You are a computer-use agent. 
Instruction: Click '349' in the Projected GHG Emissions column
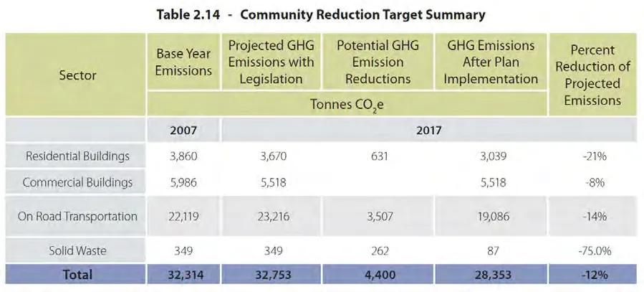tap(274, 250)
